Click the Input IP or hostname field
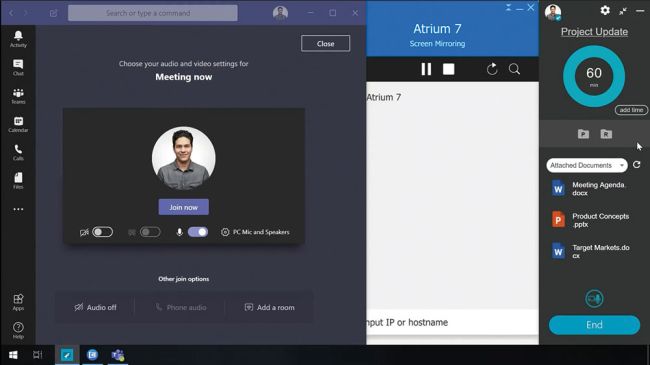 click(452, 322)
